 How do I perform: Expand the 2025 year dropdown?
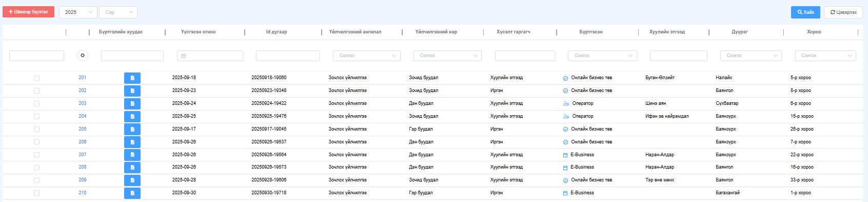[78, 12]
